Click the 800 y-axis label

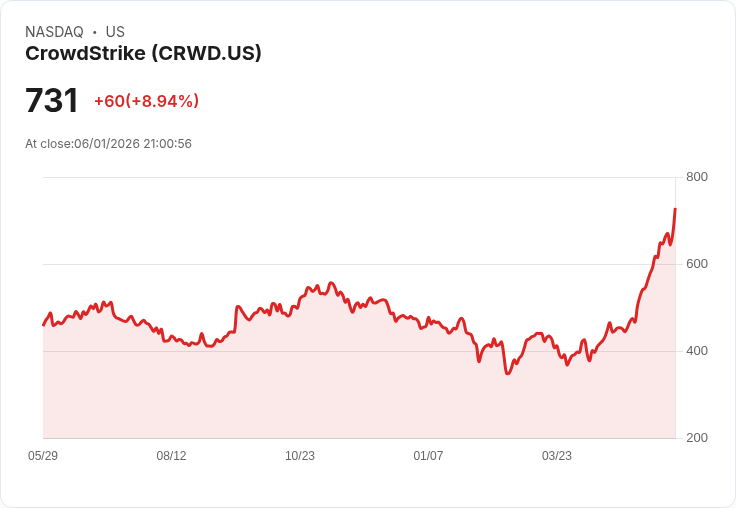point(697,177)
